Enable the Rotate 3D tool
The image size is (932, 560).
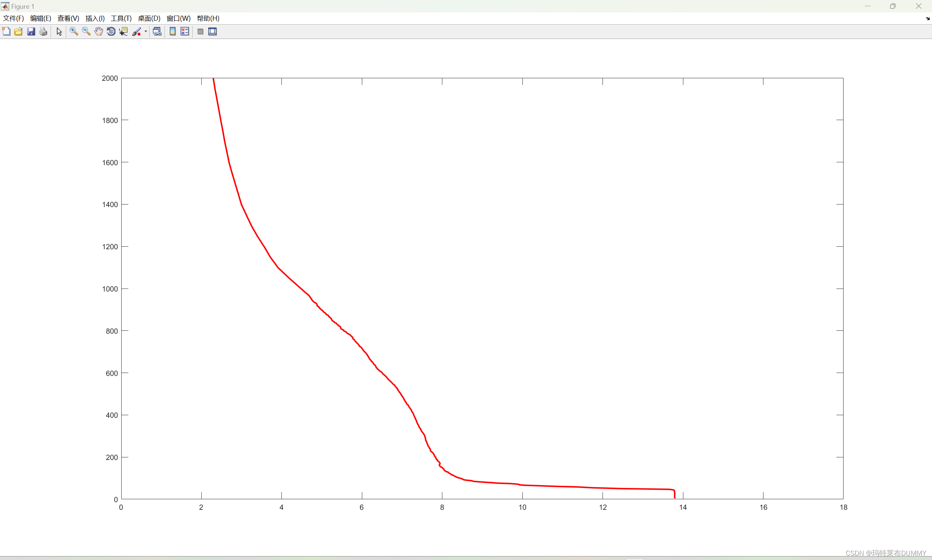click(x=111, y=32)
